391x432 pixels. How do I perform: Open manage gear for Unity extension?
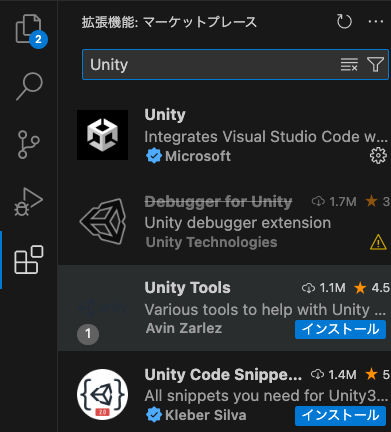[378, 156]
